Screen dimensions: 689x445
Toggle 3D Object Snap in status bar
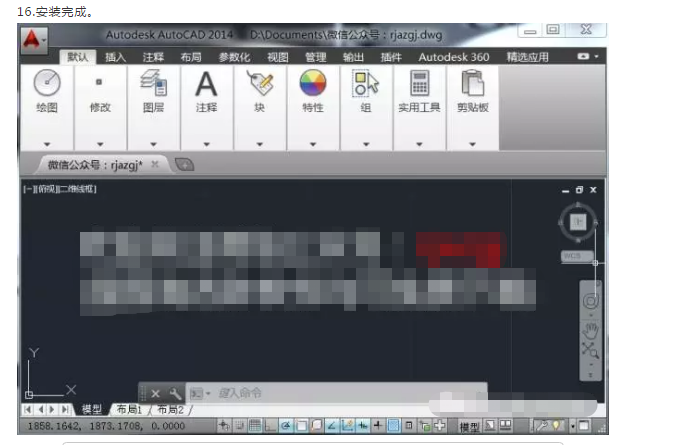pos(316,425)
